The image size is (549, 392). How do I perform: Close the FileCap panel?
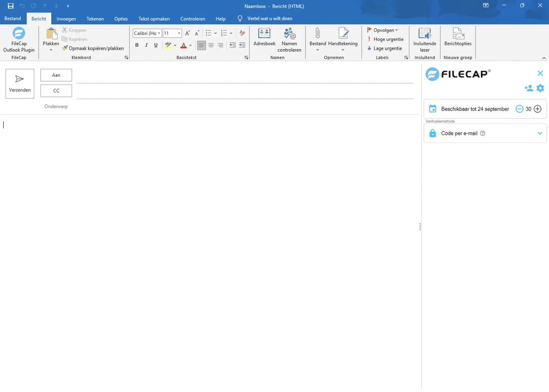point(540,73)
